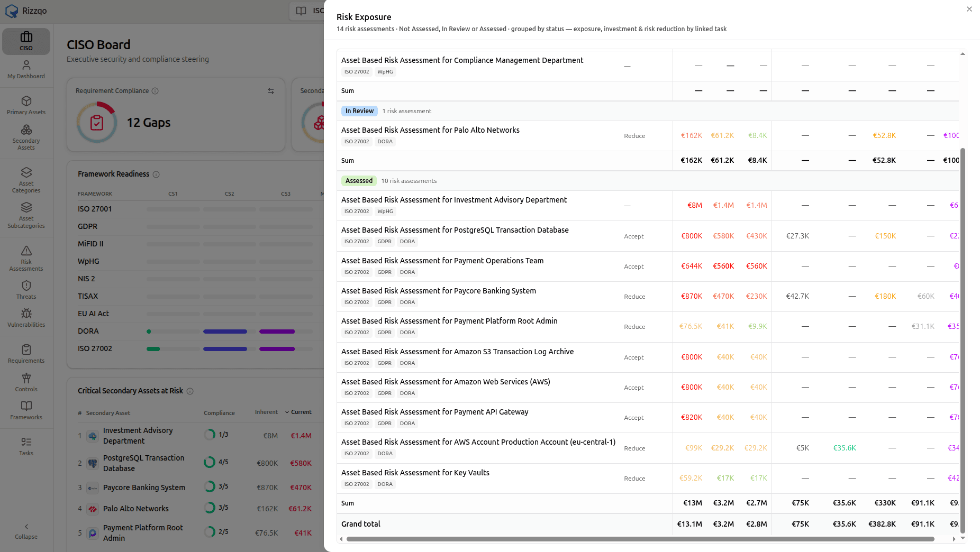Screen dimensions: 980x552
Task: Open Controls section
Action: point(26,382)
